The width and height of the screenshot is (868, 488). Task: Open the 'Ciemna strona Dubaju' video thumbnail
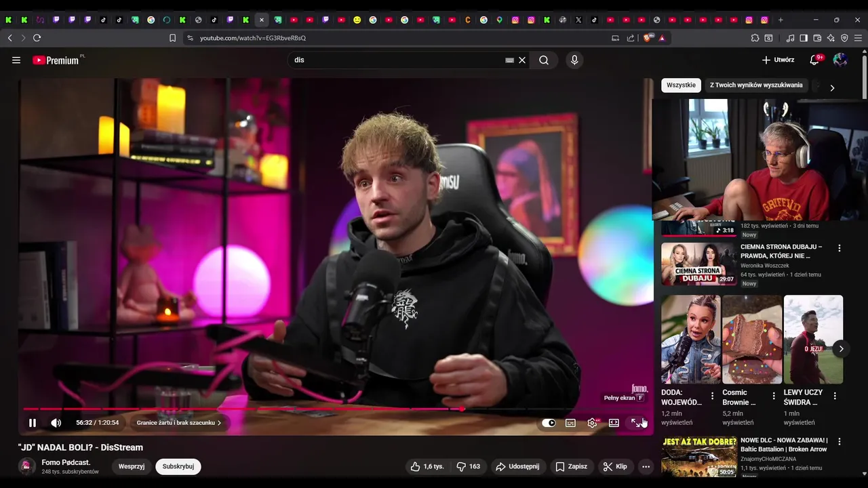pos(698,264)
